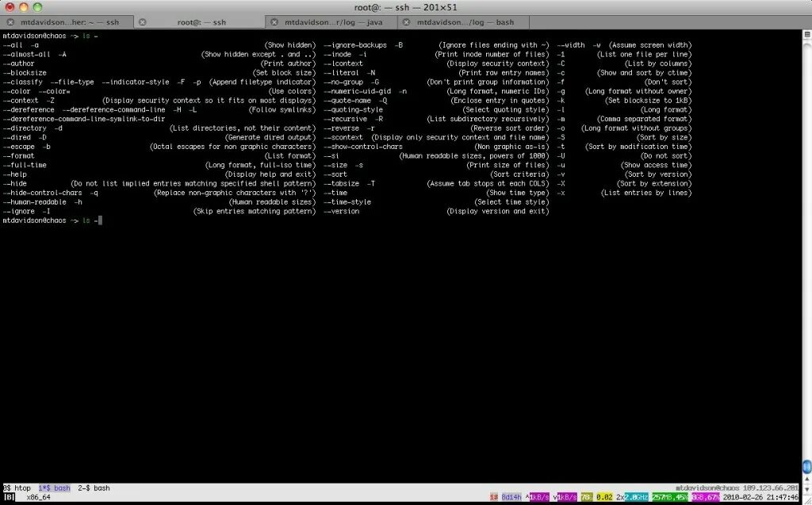Screen dimensions: 812x505
Task: Click the '--literal -N' option text
Action: (x=350, y=73)
